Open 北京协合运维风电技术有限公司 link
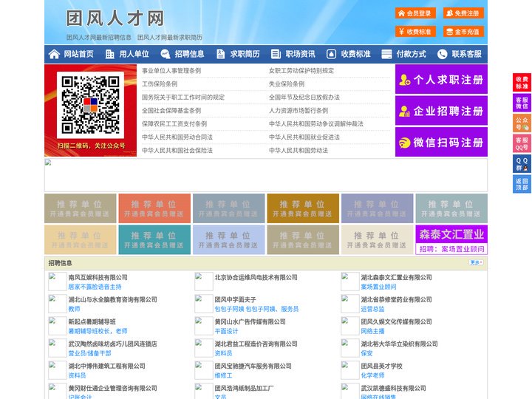Viewport: 532px width, 399px height. [x=256, y=277]
